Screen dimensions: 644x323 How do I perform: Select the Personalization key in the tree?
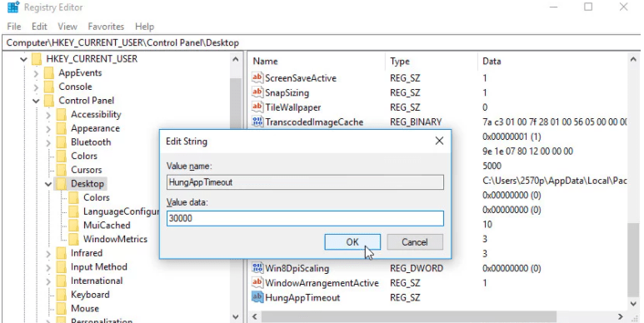tap(102, 321)
